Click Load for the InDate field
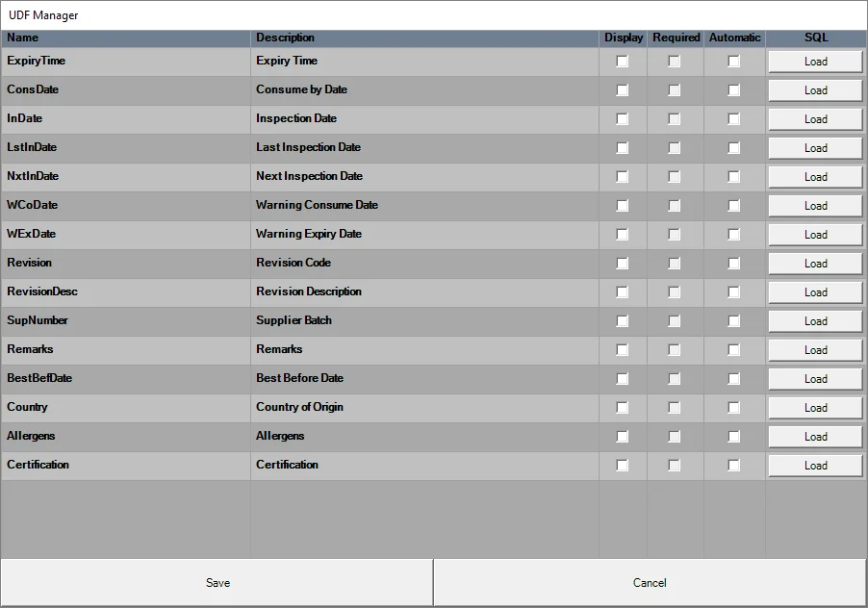Image resolution: width=868 pixels, height=608 pixels. coord(814,118)
